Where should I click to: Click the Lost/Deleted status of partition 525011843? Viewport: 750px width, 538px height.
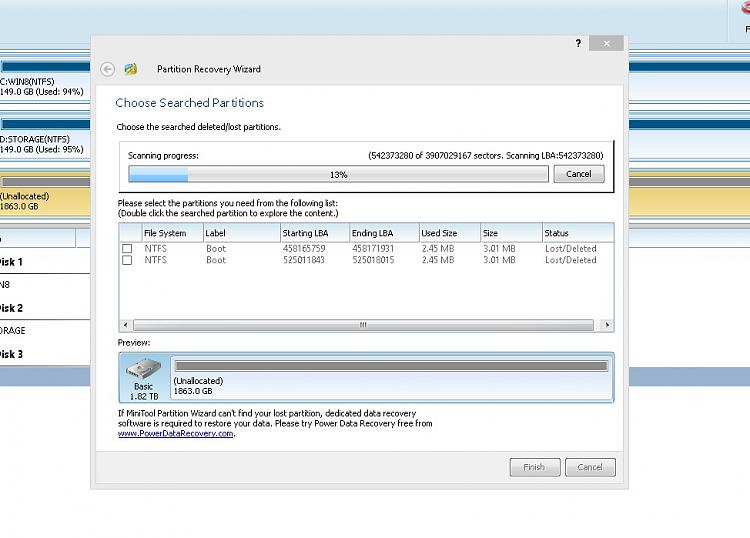[571, 260]
